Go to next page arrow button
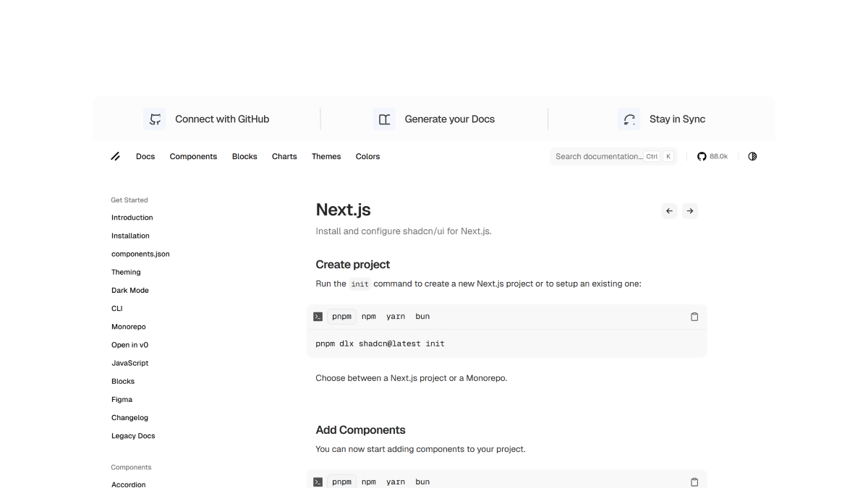 tap(690, 211)
